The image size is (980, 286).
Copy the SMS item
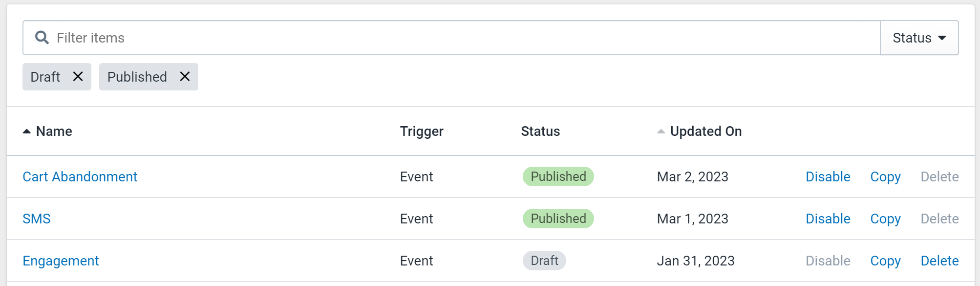click(x=885, y=219)
